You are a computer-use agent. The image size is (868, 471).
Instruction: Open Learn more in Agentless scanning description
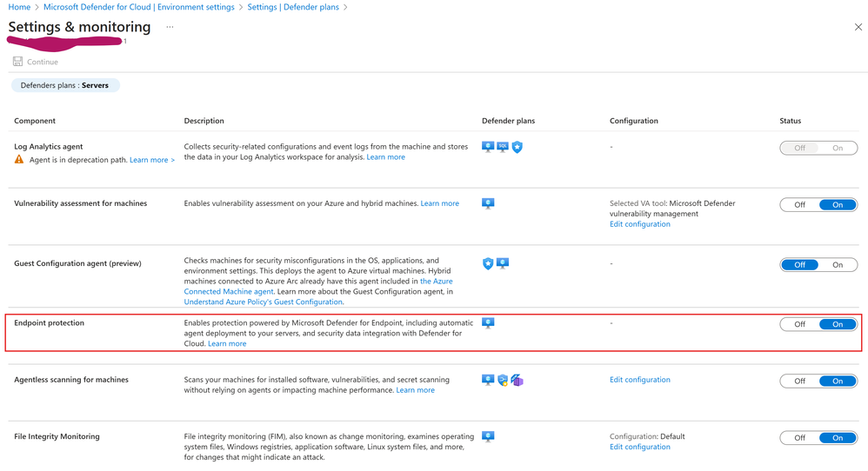coord(415,389)
